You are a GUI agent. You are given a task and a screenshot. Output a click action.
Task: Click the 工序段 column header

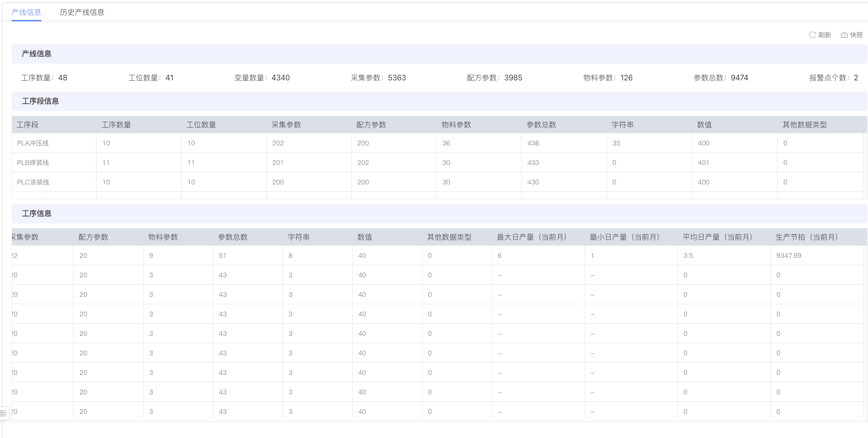coord(28,124)
